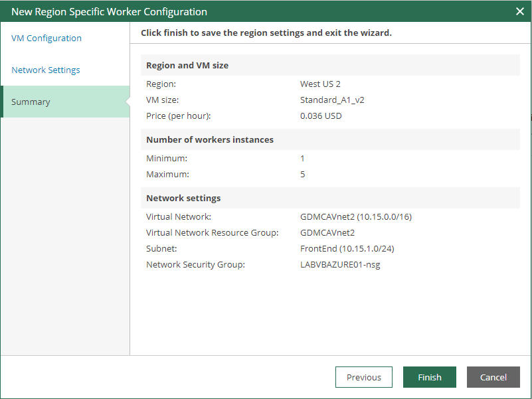Cancel the wizard
532x399 pixels.
tap(493, 377)
